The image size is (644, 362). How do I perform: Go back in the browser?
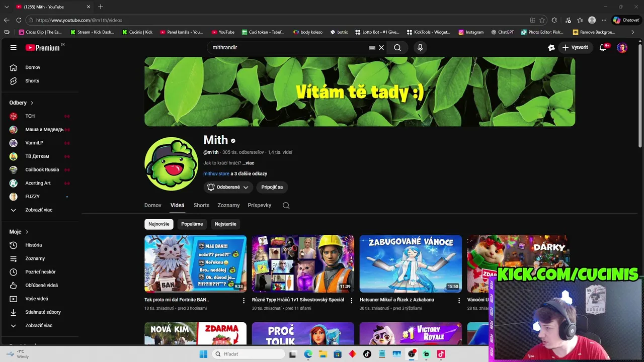[x=7, y=20]
